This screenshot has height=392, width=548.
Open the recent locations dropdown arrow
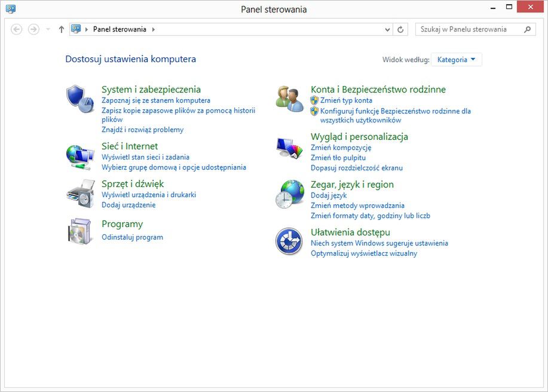point(48,29)
